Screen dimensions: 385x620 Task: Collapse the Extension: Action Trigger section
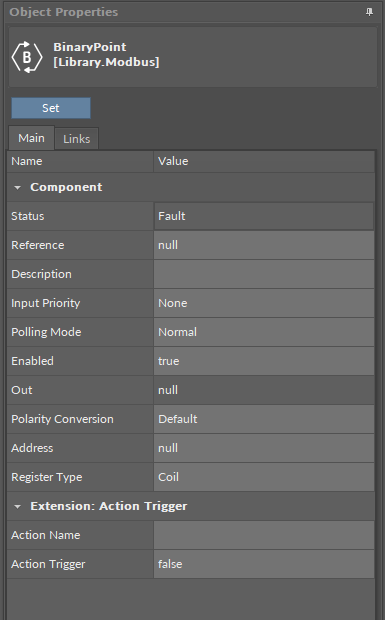tap(17, 507)
